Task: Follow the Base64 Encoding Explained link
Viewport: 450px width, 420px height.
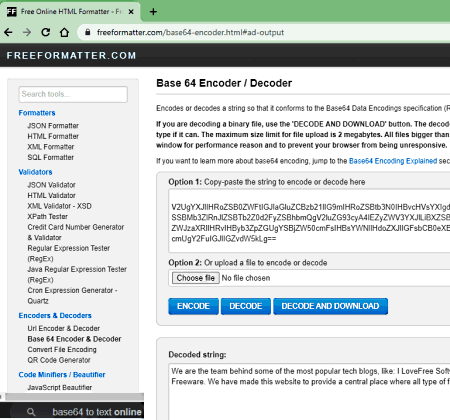Action: pos(393,161)
